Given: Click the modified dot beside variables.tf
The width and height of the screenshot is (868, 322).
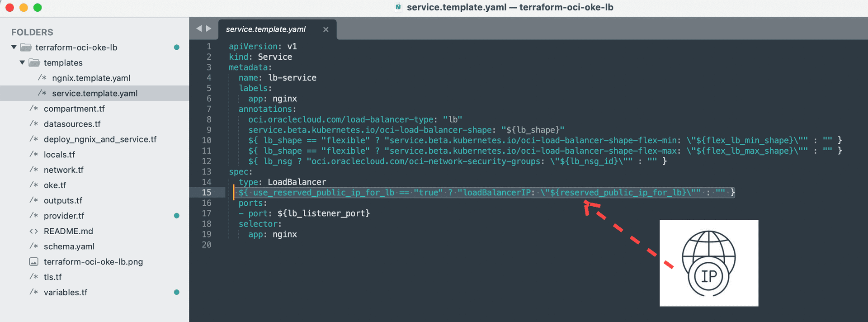Looking at the screenshot, I should pos(177,292).
